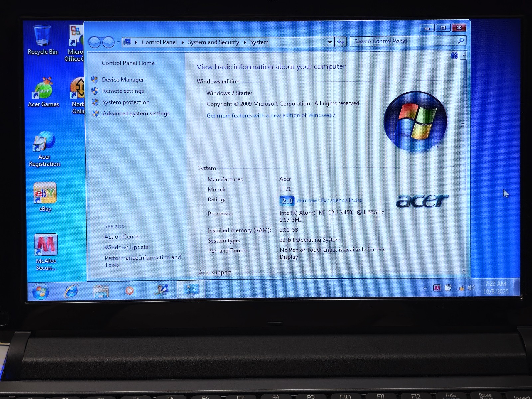This screenshot has height=399, width=532.
Task: Expand arrow before Control Panel breadcrumb
Action: pos(136,42)
